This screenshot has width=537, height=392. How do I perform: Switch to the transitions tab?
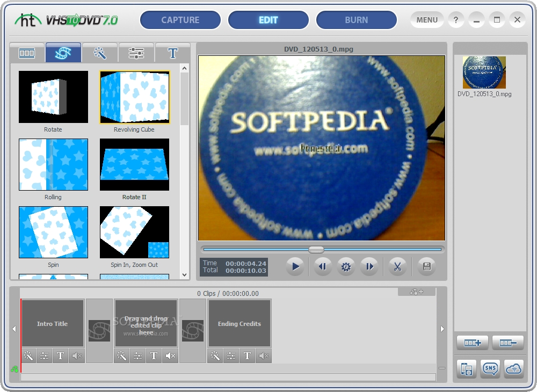click(x=63, y=53)
